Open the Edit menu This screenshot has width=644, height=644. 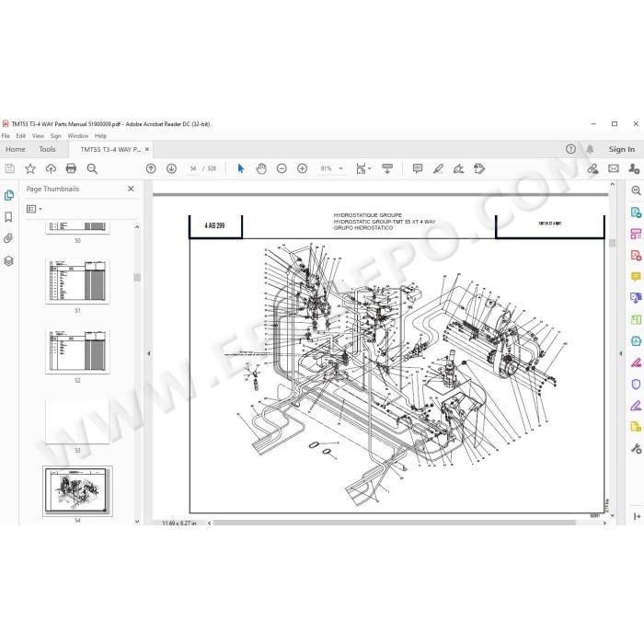(x=21, y=136)
